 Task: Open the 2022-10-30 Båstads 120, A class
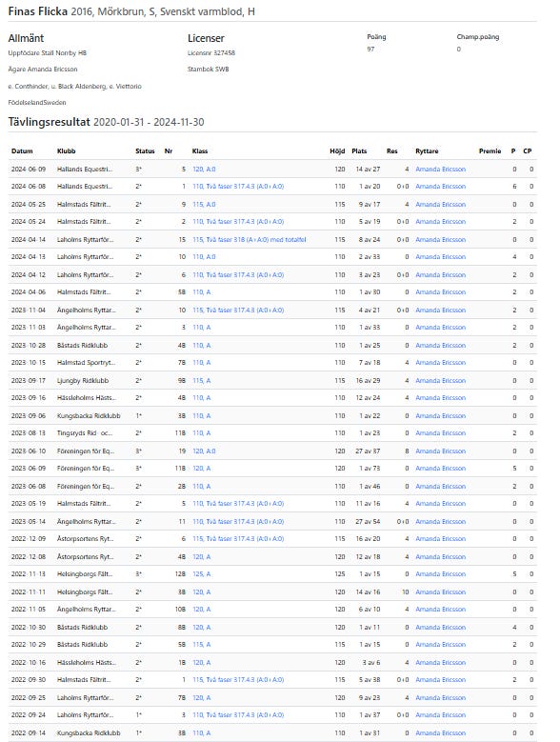[202, 627]
